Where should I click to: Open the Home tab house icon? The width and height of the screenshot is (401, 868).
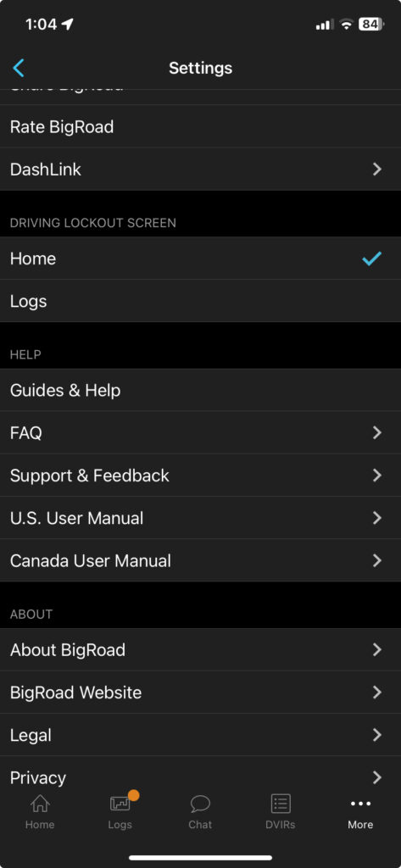coord(40,804)
